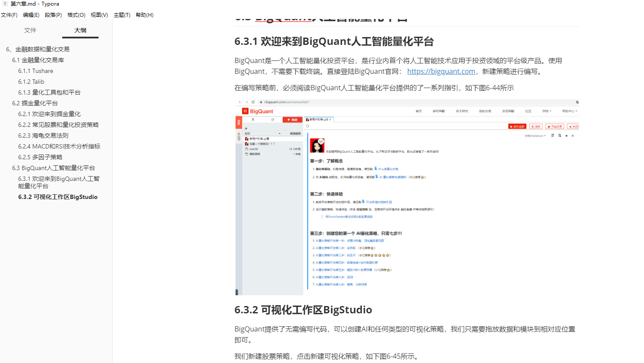Click the refresh icon in BigQuant's file panel
The width and height of the screenshot is (644, 363).
click(273, 120)
